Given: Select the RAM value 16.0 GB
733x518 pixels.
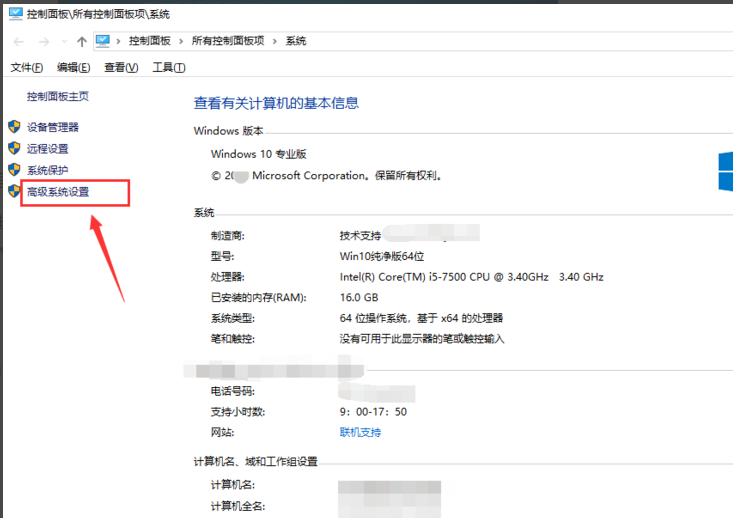Looking at the screenshot, I should tap(359, 297).
